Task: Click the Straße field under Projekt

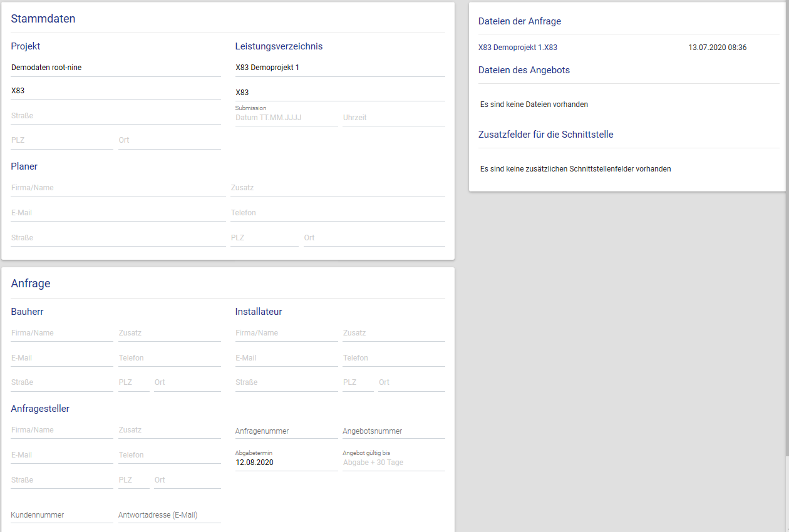Action: pyautogui.click(x=116, y=116)
